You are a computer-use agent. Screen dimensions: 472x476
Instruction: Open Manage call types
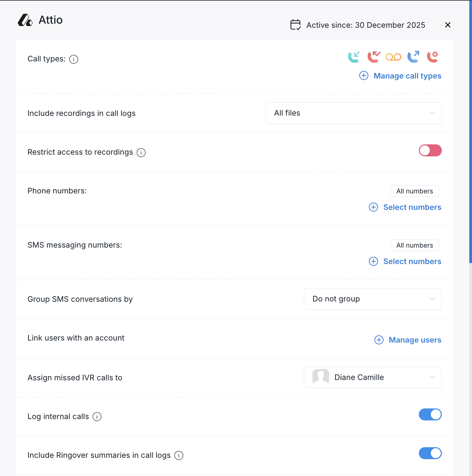click(407, 76)
